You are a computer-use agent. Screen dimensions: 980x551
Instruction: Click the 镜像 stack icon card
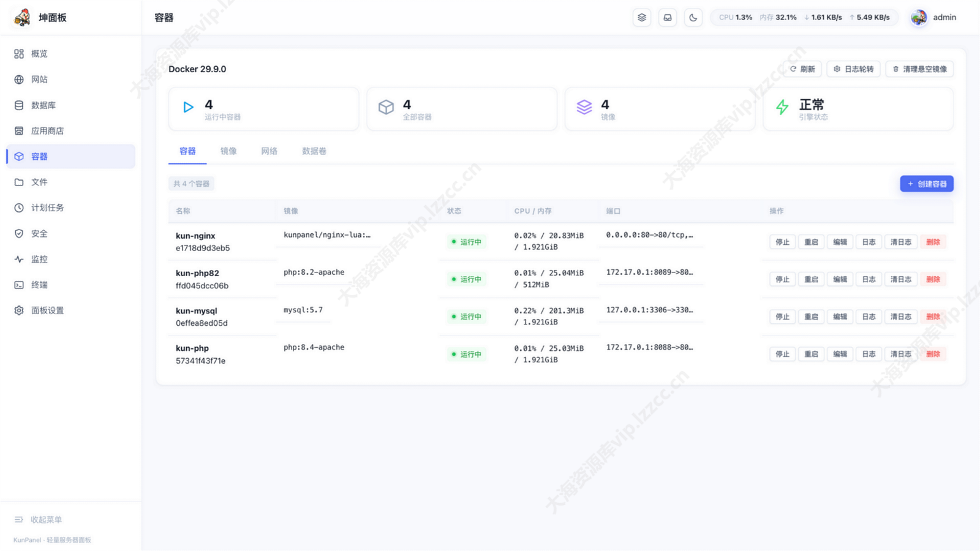pos(584,107)
